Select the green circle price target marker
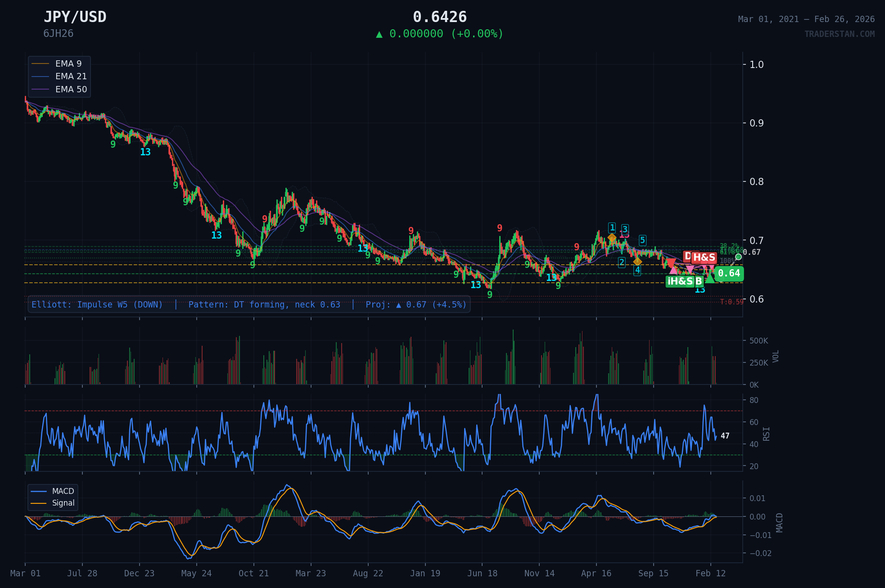This screenshot has height=588, width=885. click(x=739, y=257)
